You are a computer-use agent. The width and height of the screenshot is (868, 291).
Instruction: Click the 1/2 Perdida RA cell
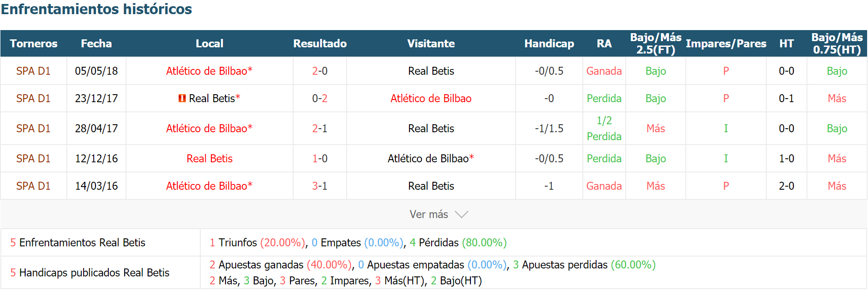pos(604,128)
